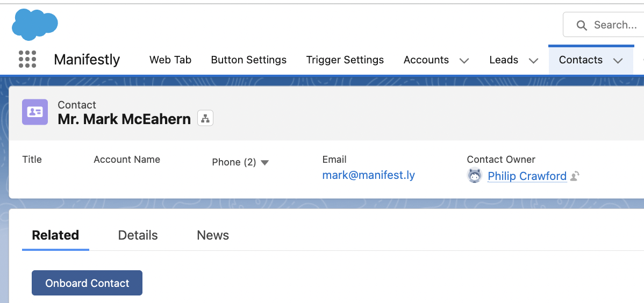Click the purple Contact record icon
644x303 pixels.
point(35,112)
